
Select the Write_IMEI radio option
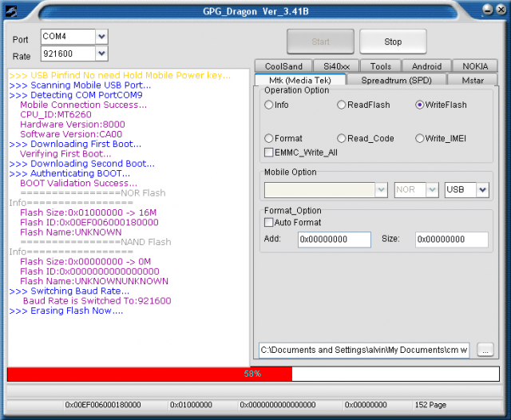point(420,138)
